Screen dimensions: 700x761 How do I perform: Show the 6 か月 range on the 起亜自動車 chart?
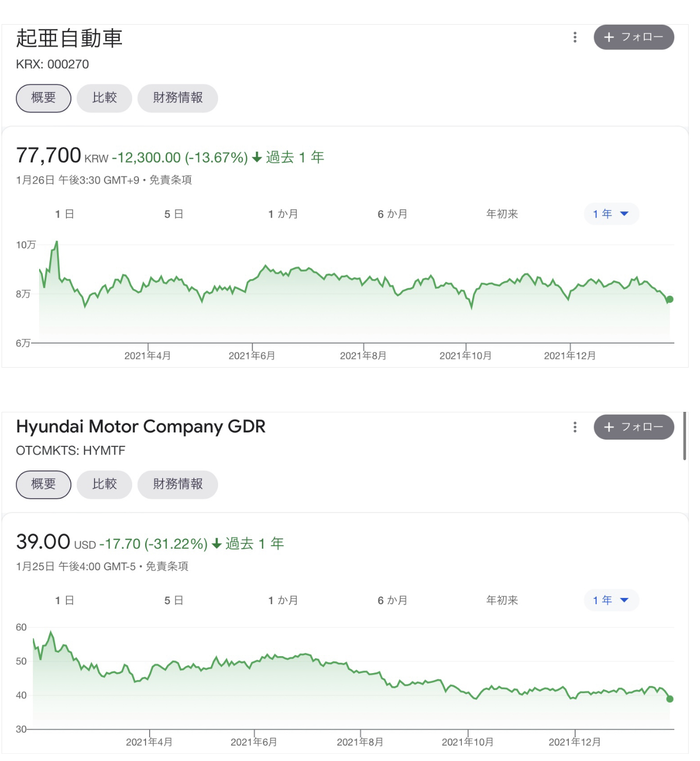click(392, 214)
